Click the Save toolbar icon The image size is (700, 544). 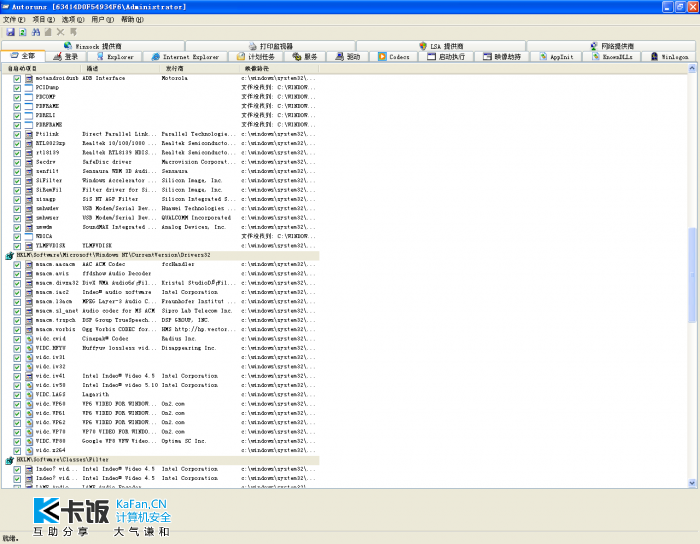pyautogui.click(x=10, y=32)
